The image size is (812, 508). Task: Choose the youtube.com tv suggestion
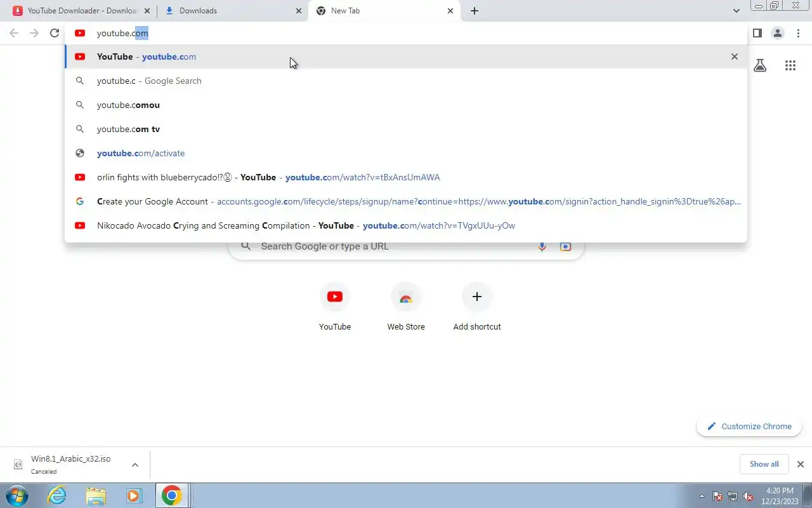(x=406, y=129)
